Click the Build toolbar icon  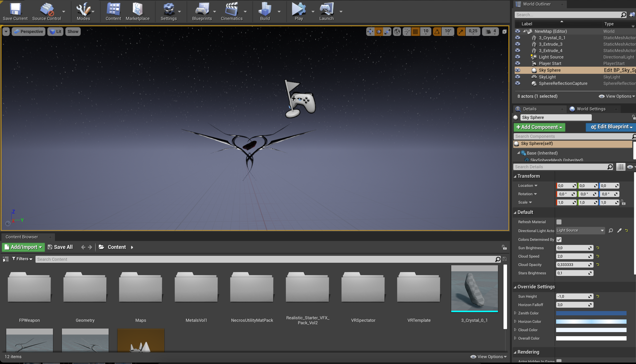click(x=265, y=11)
